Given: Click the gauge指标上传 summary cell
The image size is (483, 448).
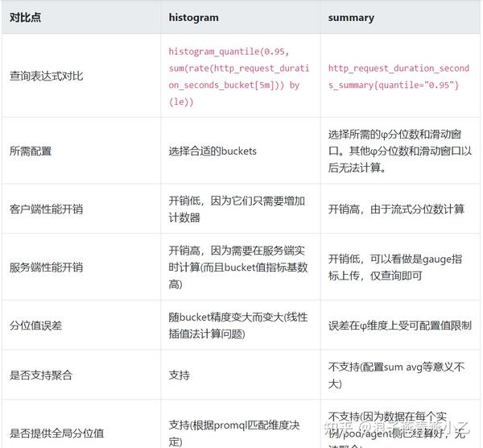Looking at the screenshot, I should [394, 268].
